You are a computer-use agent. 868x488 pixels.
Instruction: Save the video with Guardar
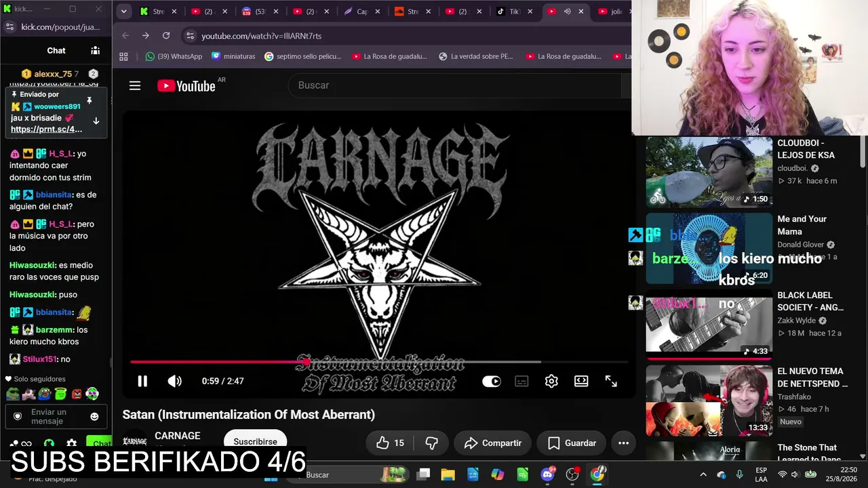(x=572, y=443)
